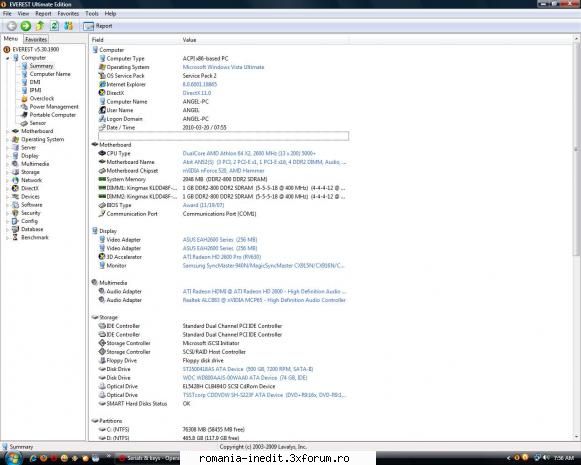Select the SMART Hard Disks Status row
581x465 pixels.
point(223,403)
